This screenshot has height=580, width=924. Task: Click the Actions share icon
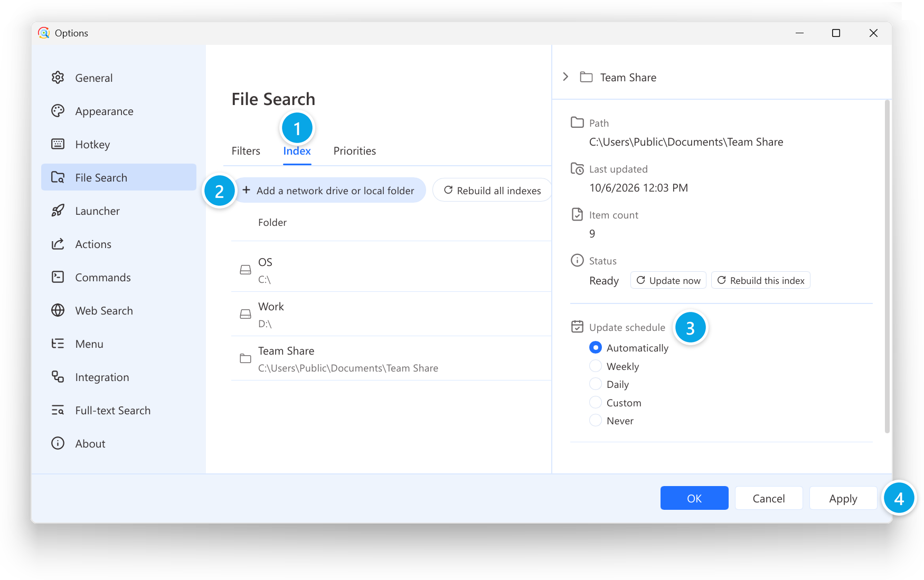point(58,244)
